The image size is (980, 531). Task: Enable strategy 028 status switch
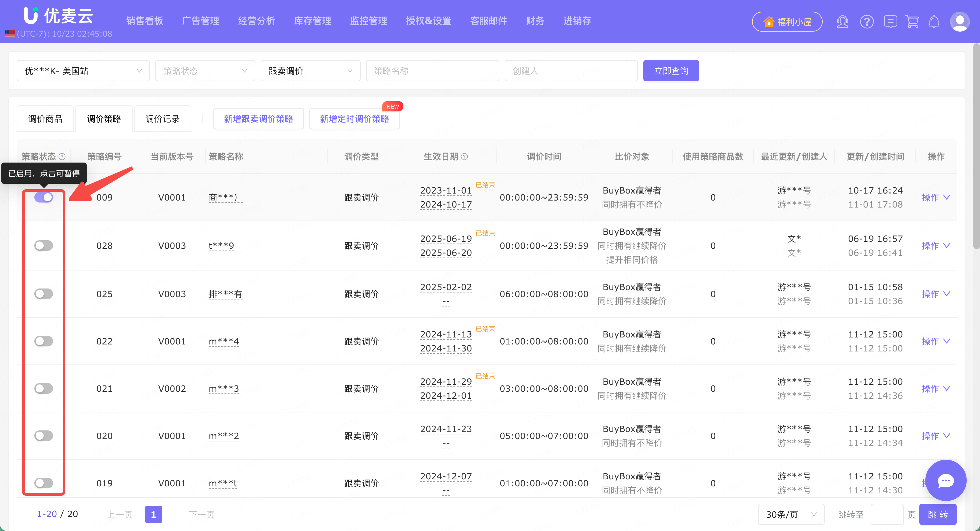[x=44, y=246]
